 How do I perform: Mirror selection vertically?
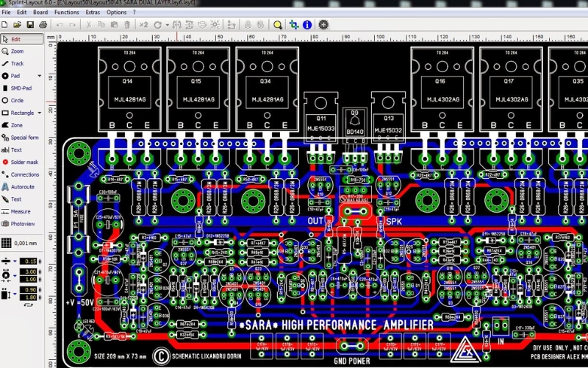point(190,25)
